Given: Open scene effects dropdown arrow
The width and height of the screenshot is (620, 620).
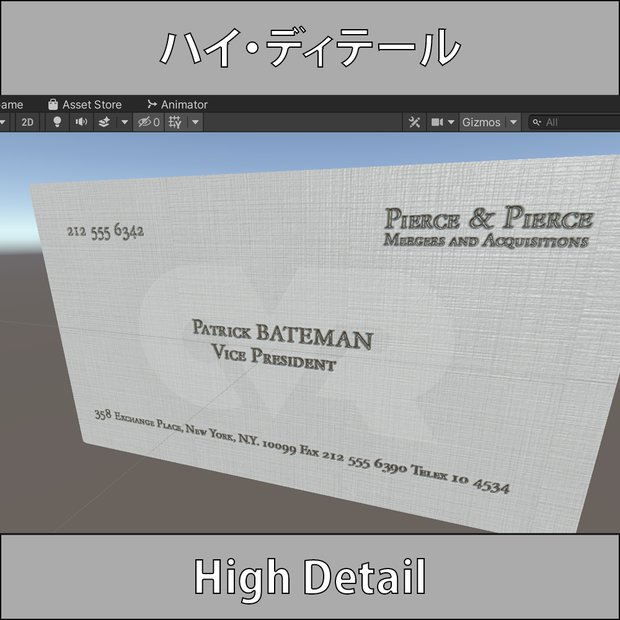Looking at the screenshot, I should pyautogui.click(x=125, y=122).
